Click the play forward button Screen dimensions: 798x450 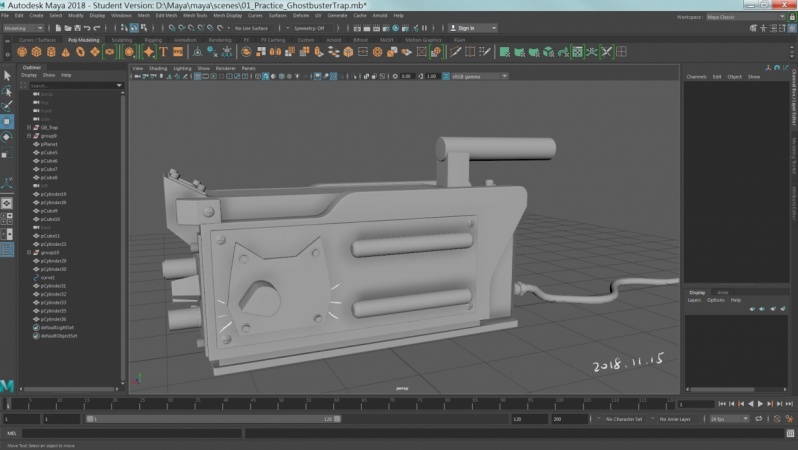[760, 404]
